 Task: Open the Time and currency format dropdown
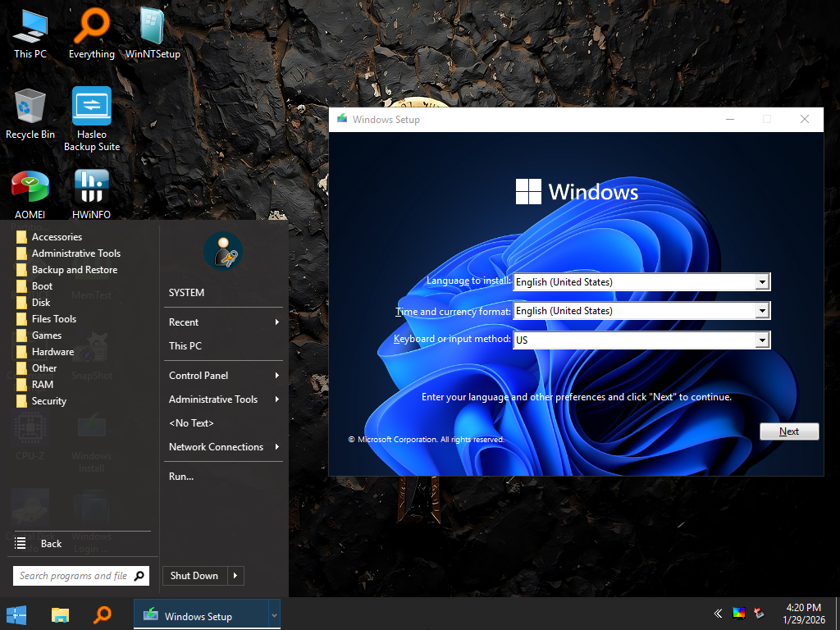click(764, 311)
